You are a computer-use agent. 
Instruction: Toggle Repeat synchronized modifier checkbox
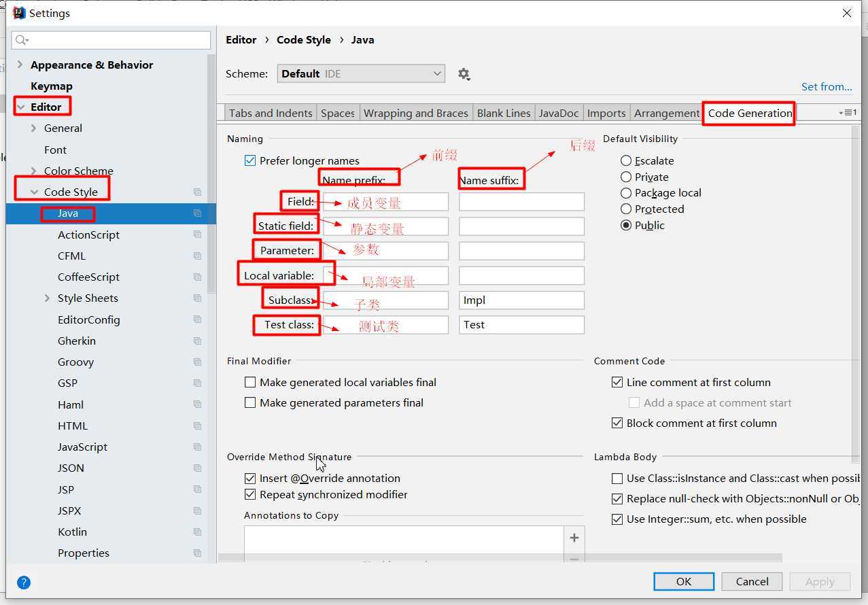coord(250,495)
